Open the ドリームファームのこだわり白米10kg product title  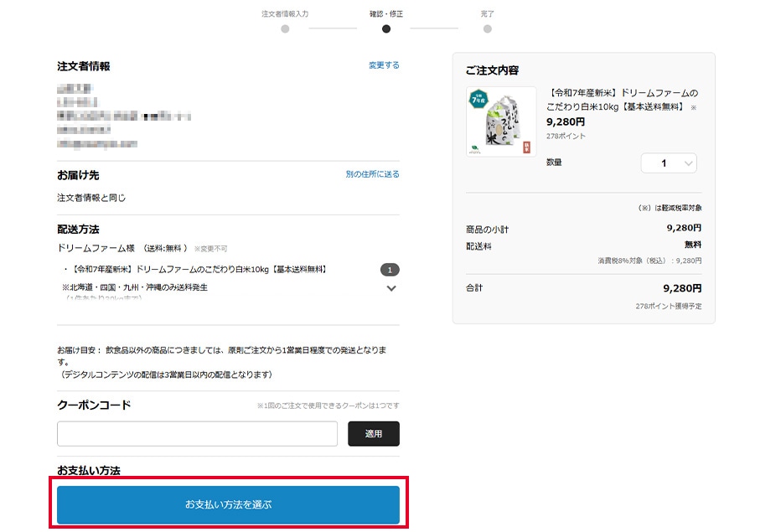point(622,100)
